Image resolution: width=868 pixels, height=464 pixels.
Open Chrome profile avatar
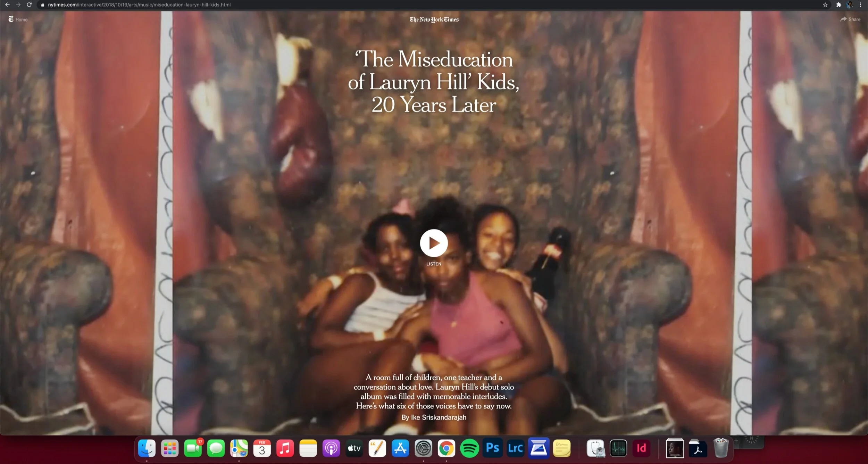pos(850,5)
